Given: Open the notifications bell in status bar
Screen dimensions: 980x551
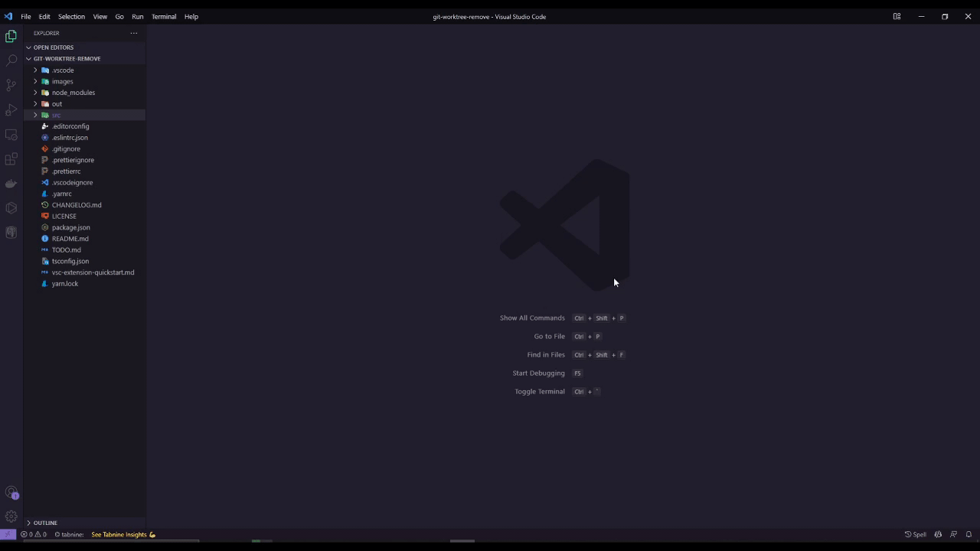Looking at the screenshot, I should tap(969, 534).
